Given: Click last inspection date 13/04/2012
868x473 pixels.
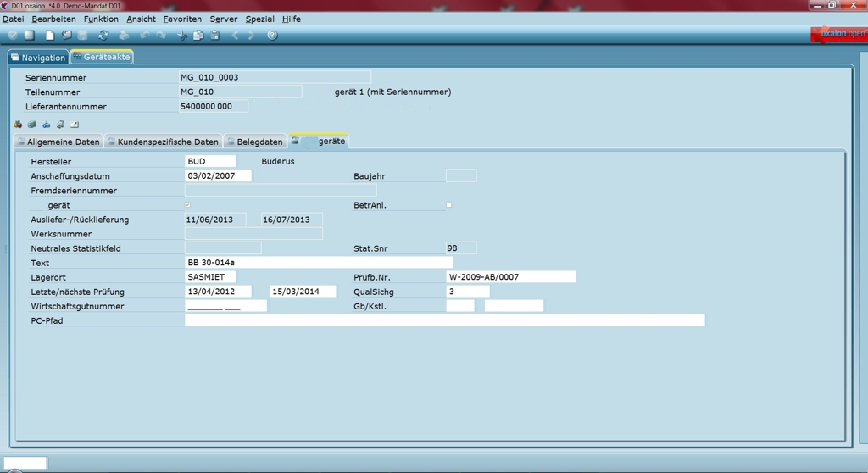Looking at the screenshot, I should (218, 292).
